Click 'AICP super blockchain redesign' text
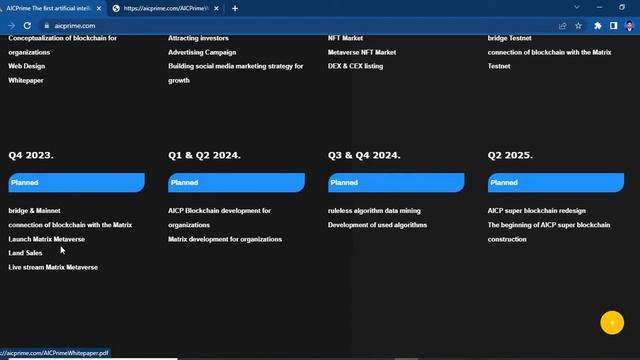640x360 pixels. (537, 211)
